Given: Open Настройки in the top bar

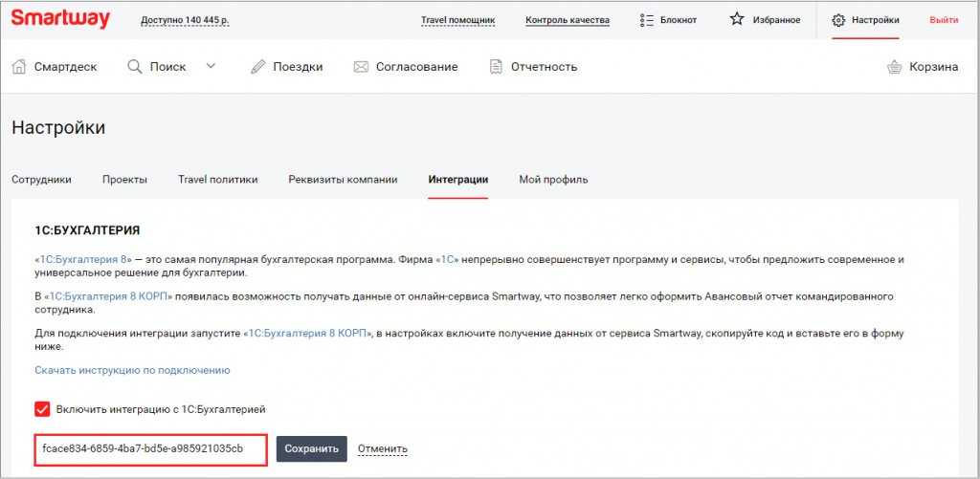Looking at the screenshot, I should coord(876,20).
